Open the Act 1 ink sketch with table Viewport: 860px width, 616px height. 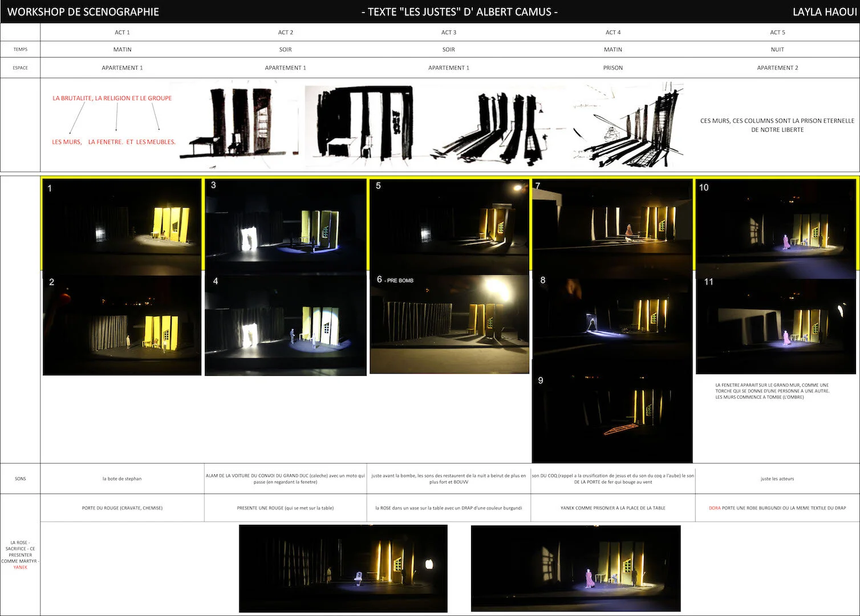pos(240,124)
